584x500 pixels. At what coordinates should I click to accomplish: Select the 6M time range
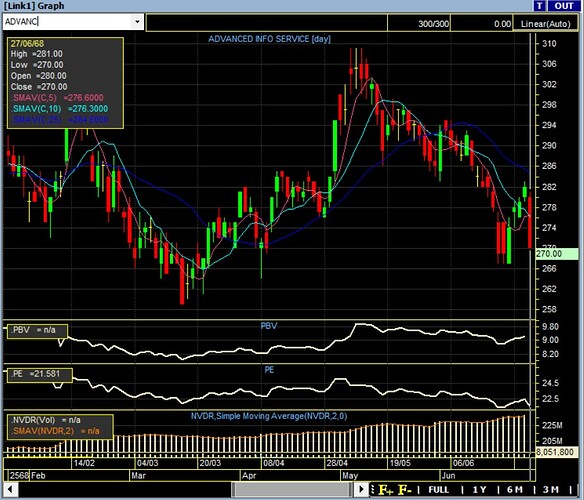pyautogui.click(x=515, y=490)
